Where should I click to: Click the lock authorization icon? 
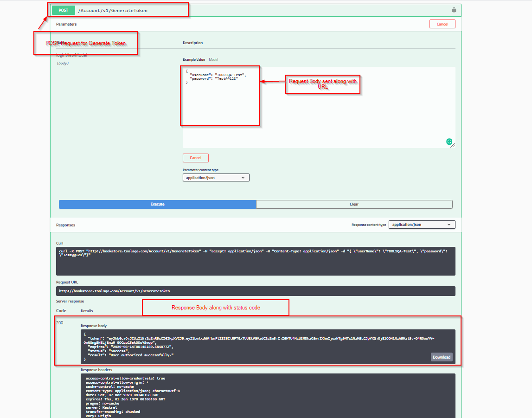click(454, 9)
